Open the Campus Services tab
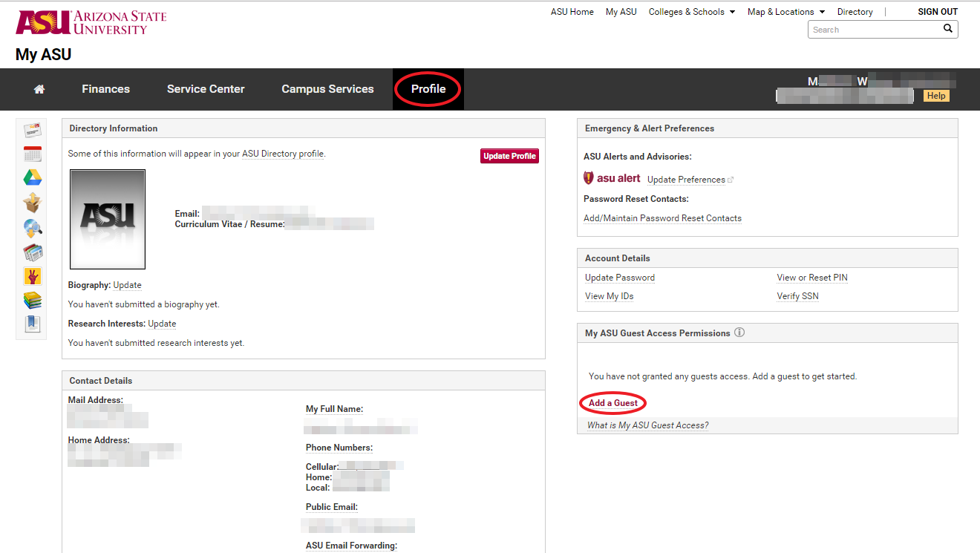This screenshot has height=553, width=980. 327,88
